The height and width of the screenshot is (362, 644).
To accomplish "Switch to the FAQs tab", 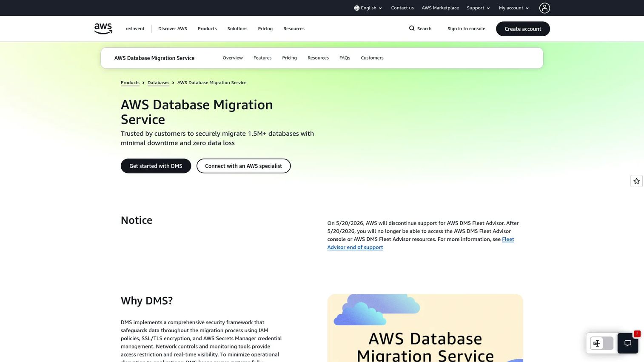I will 345,58.
